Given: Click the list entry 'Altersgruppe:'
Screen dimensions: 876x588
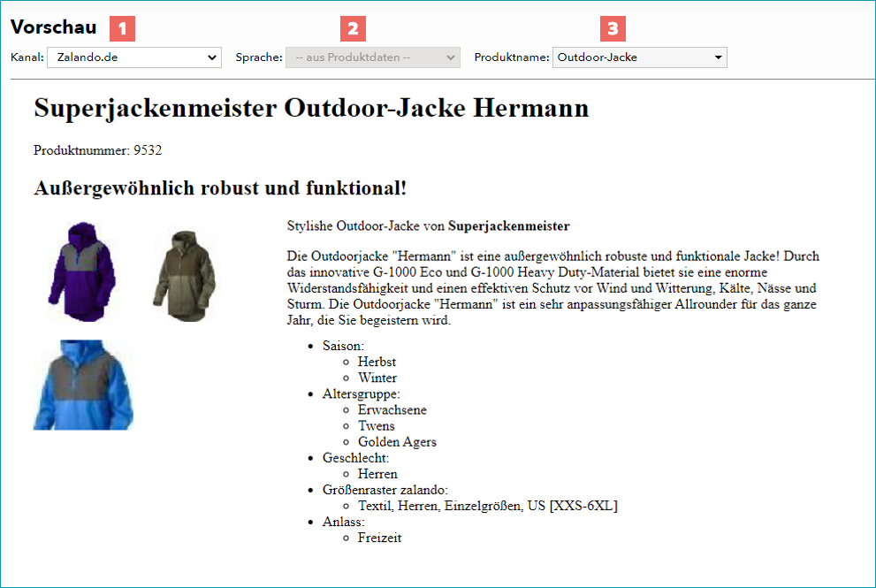Looking at the screenshot, I should coord(361,394).
